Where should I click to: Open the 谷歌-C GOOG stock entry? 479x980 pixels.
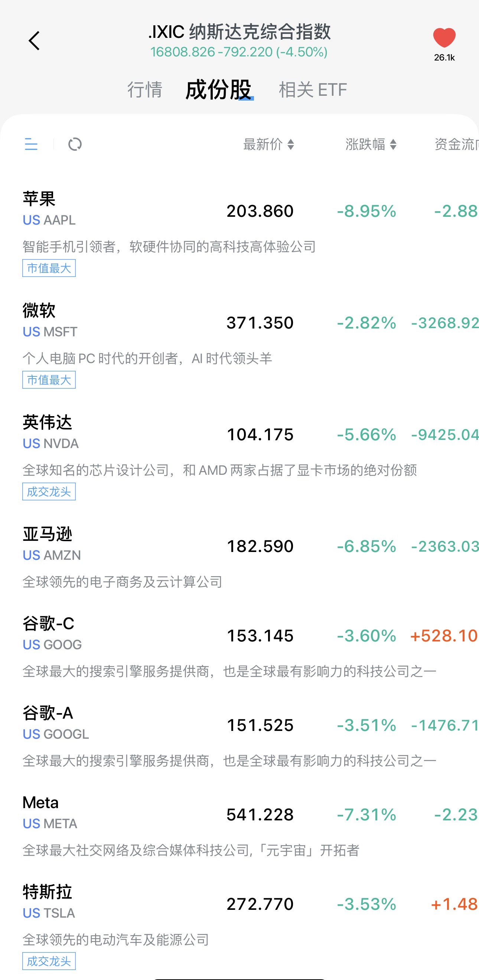(x=239, y=647)
